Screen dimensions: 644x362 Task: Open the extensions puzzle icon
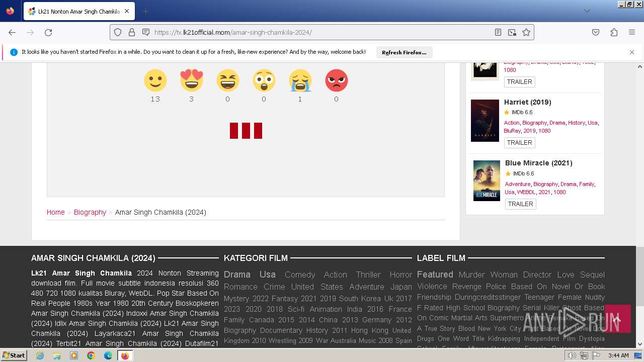point(614,32)
